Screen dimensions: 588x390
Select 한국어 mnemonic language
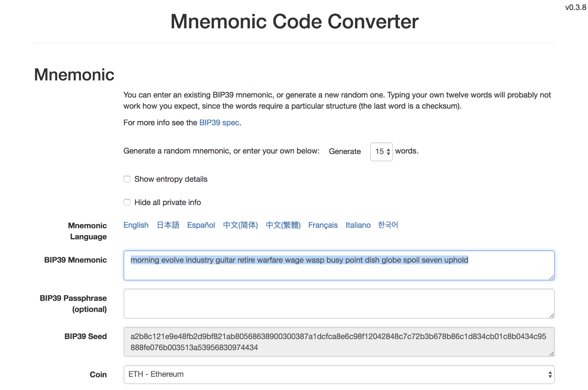pos(388,225)
